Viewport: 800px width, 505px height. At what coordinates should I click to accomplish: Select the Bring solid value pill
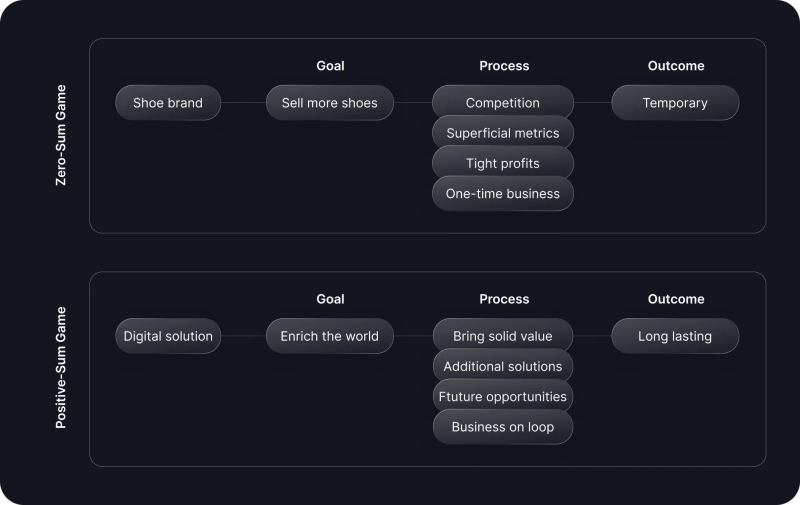point(503,335)
